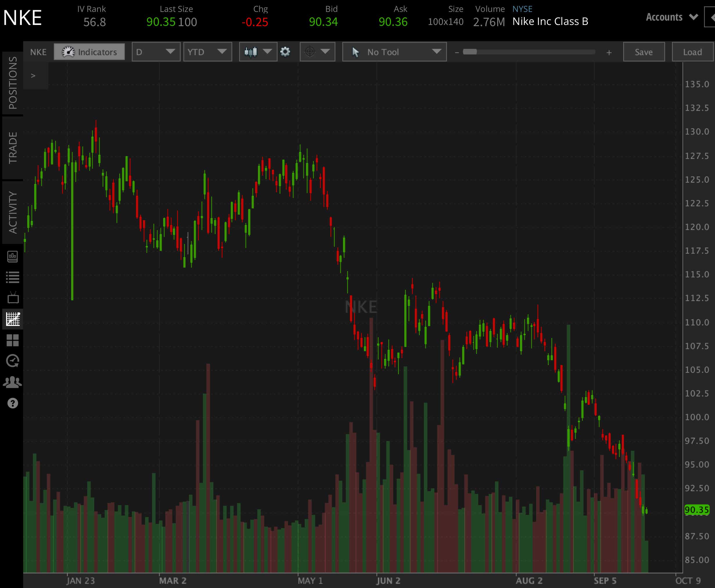
Task: Click the 135.0 price axis label
Action: (x=697, y=84)
